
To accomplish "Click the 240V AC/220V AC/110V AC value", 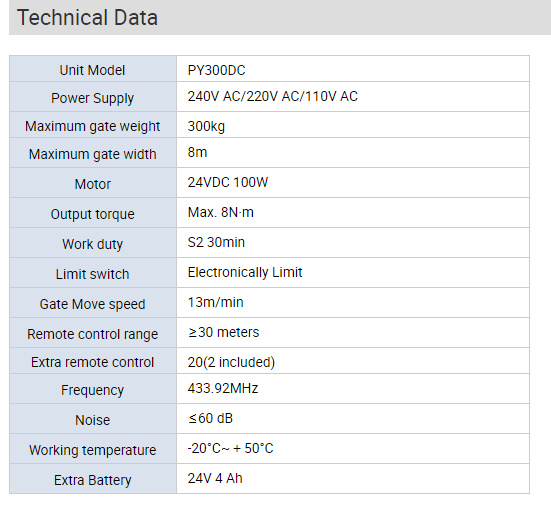I will (273, 96).
